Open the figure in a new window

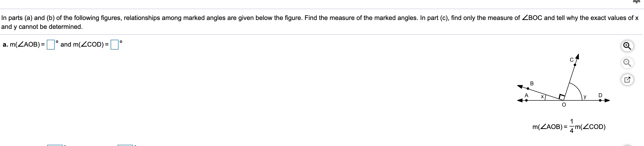(627, 80)
